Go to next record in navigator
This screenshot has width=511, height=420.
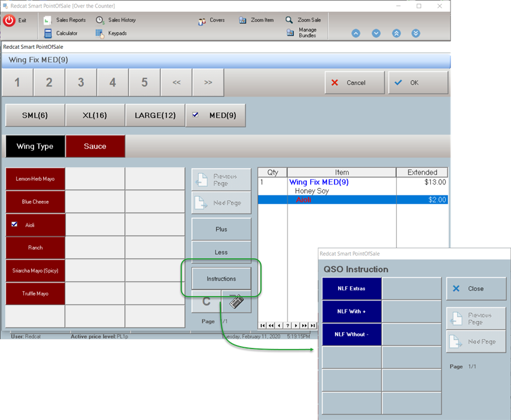[296, 325]
